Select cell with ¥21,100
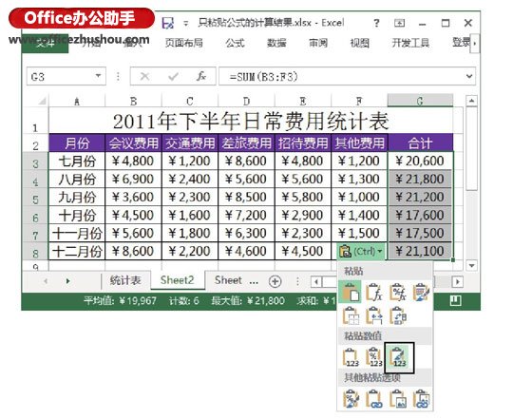The image size is (532, 419). click(x=420, y=252)
